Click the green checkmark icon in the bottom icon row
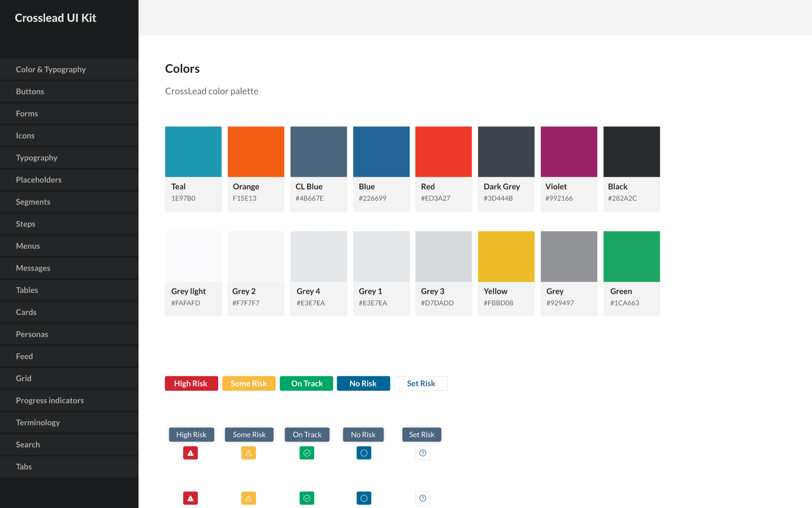Image resolution: width=812 pixels, height=508 pixels. point(307,498)
